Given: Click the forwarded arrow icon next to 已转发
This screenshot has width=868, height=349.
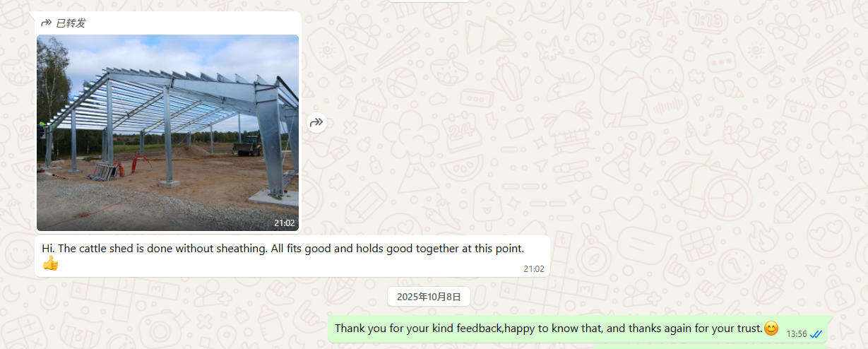Looking at the screenshot, I should click(46, 23).
